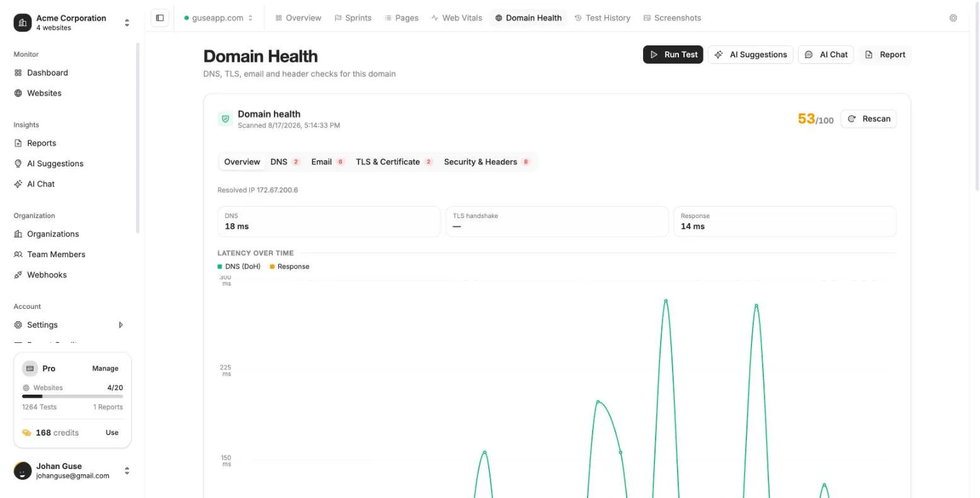Click the Pro plan card icon
Viewport: 980px width, 498px height.
[30, 368]
